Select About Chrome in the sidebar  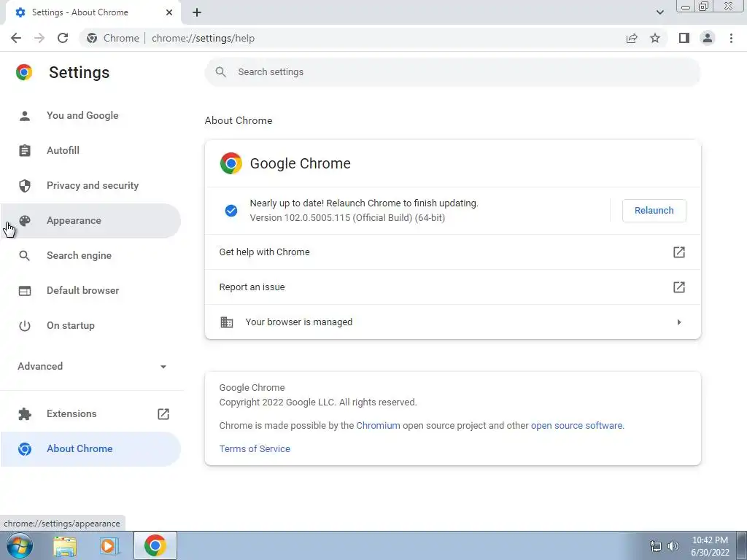(x=90, y=448)
